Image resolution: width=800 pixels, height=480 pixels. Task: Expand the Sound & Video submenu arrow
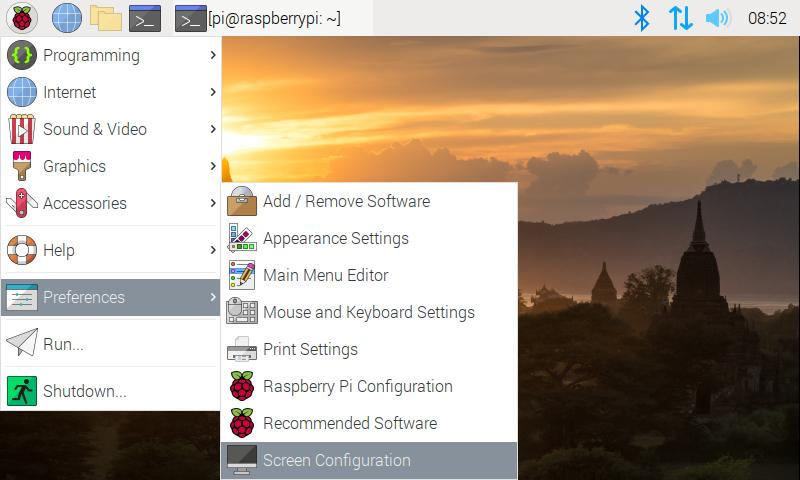point(213,129)
